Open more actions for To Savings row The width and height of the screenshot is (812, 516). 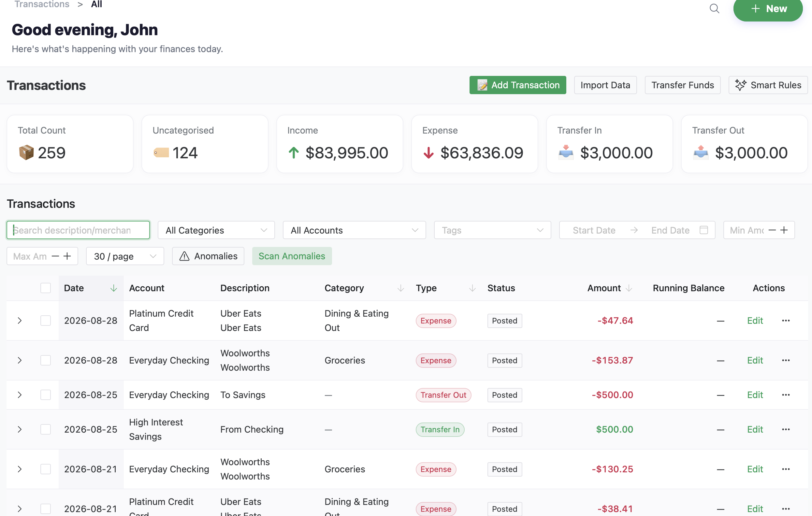tap(786, 395)
